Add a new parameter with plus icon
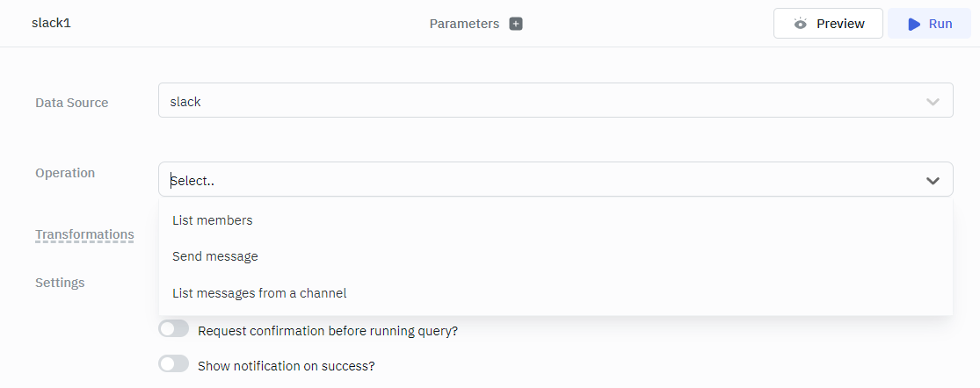The height and width of the screenshot is (388, 980). click(516, 24)
